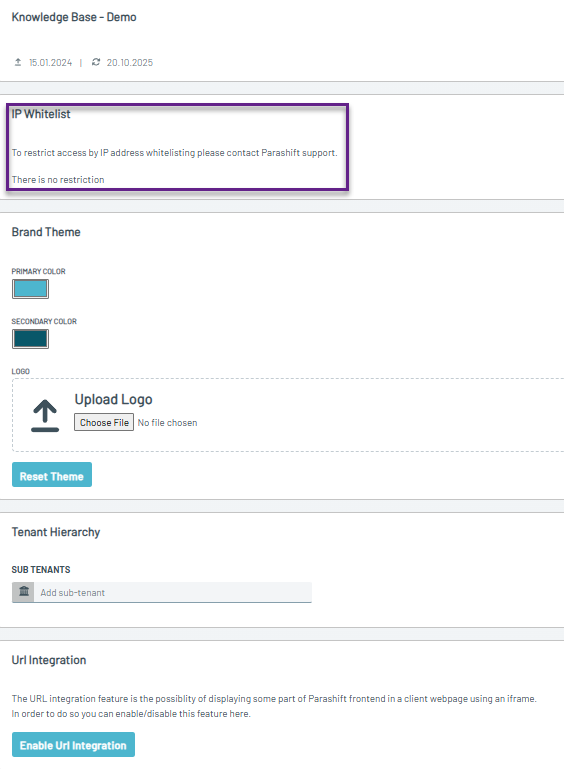This screenshot has width=564, height=769.
Task: Click the Choose File button
Action: (104, 422)
